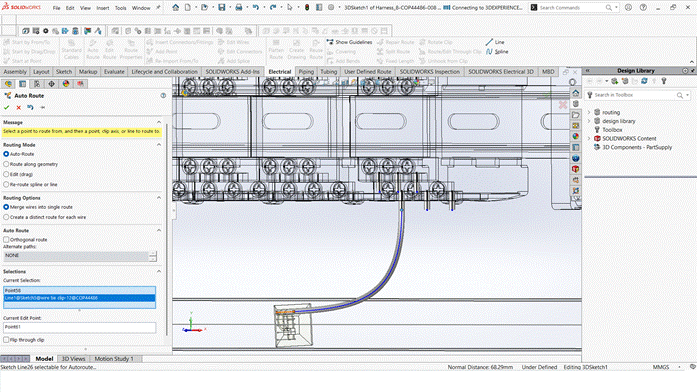This screenshot has width=697, height=392.
Task: Open the File Explorer folder tab in task pane
Action: (x=576, y=115)
